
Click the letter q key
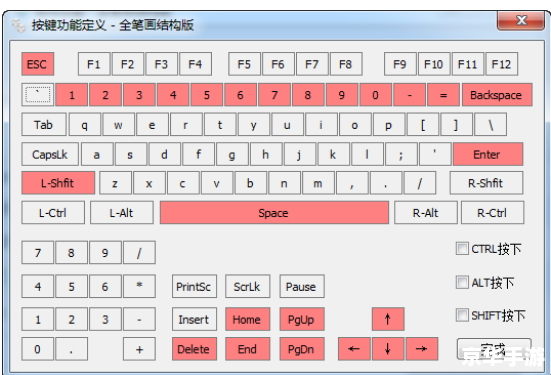[x=85, y=124]
